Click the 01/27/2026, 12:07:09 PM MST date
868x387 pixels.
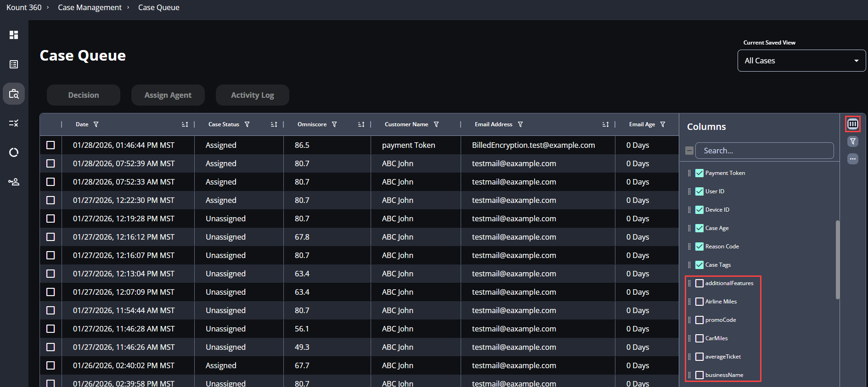124,292
